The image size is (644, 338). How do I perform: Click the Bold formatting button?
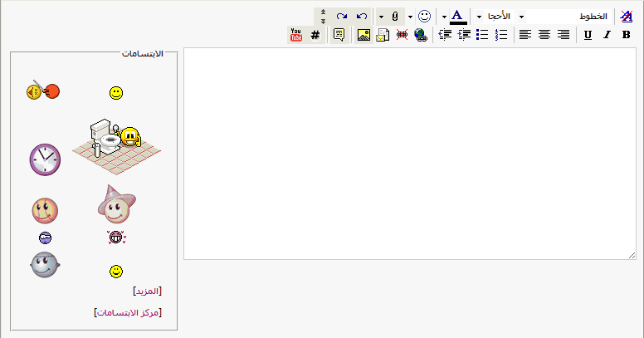[627, 35]
